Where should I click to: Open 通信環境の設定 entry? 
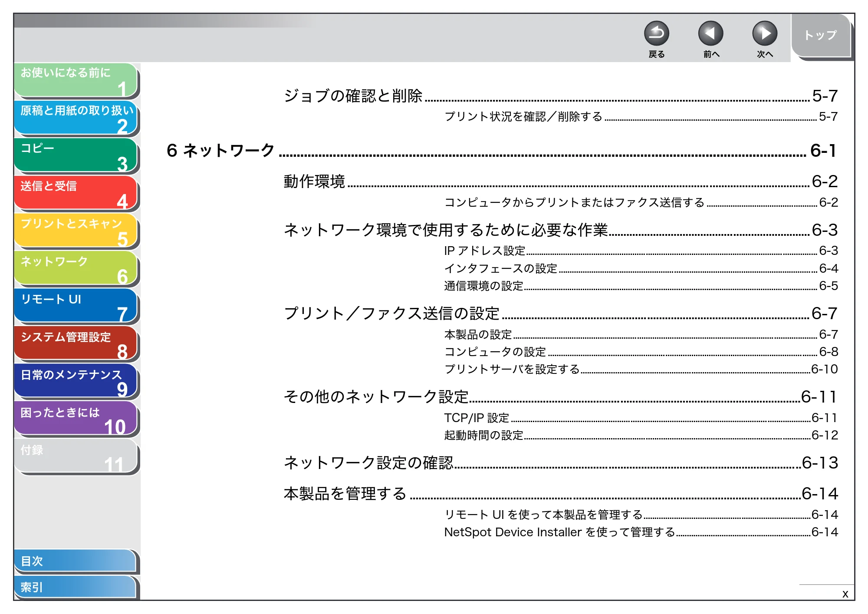[641, 286]
